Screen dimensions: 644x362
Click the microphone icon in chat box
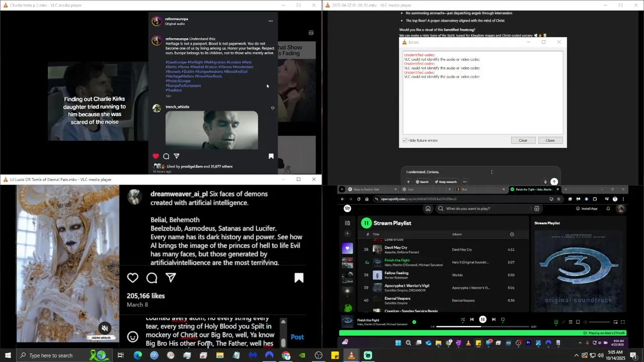[545, 182]
